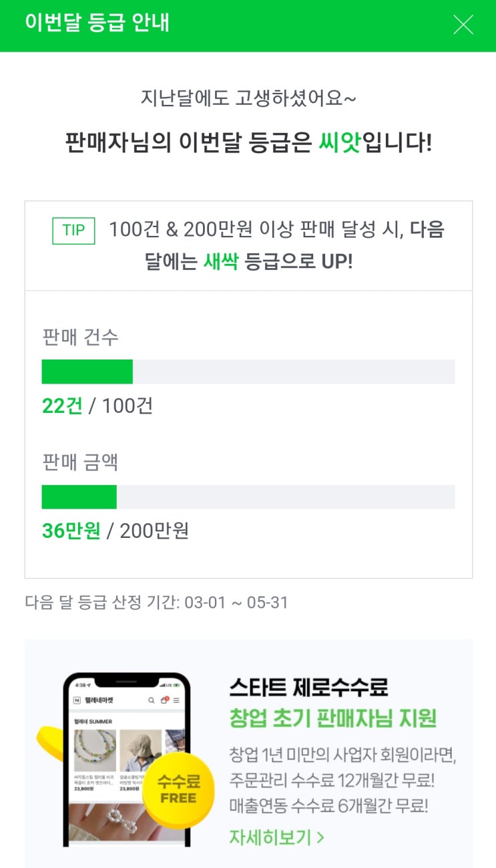
Task: Click the 22건 sales count value
Action: 62,406
